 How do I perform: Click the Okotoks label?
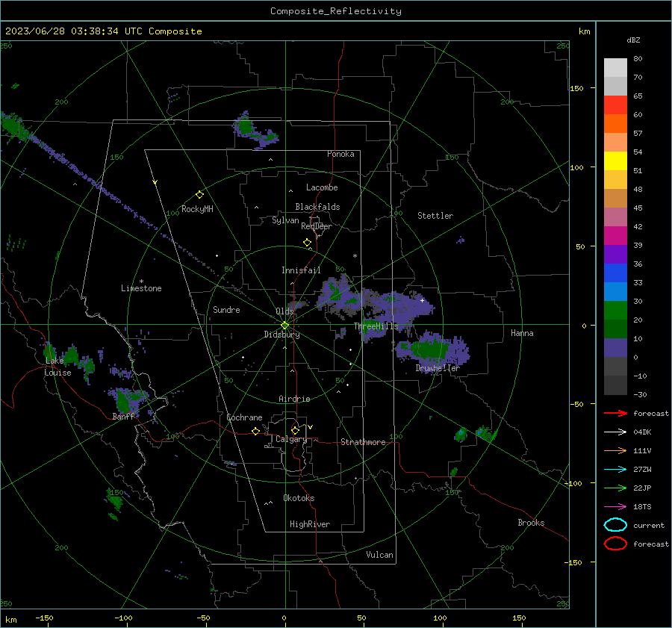pos(299,497)
